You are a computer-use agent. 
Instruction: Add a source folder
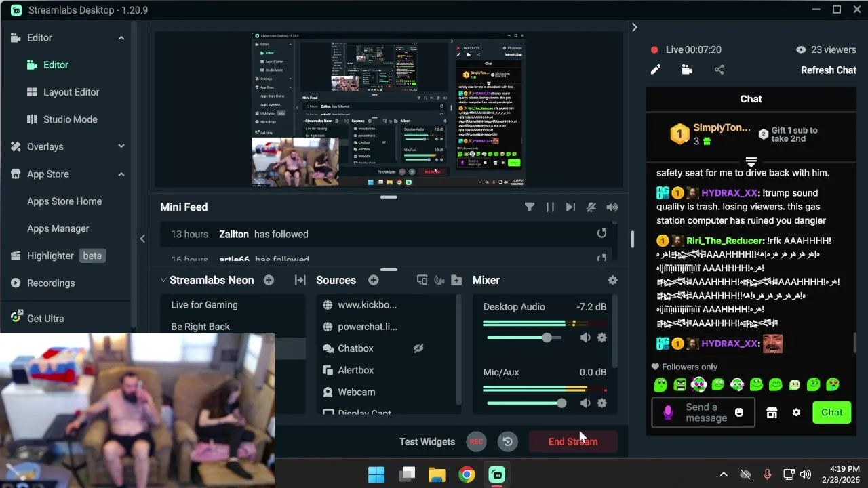click(456, 280)
